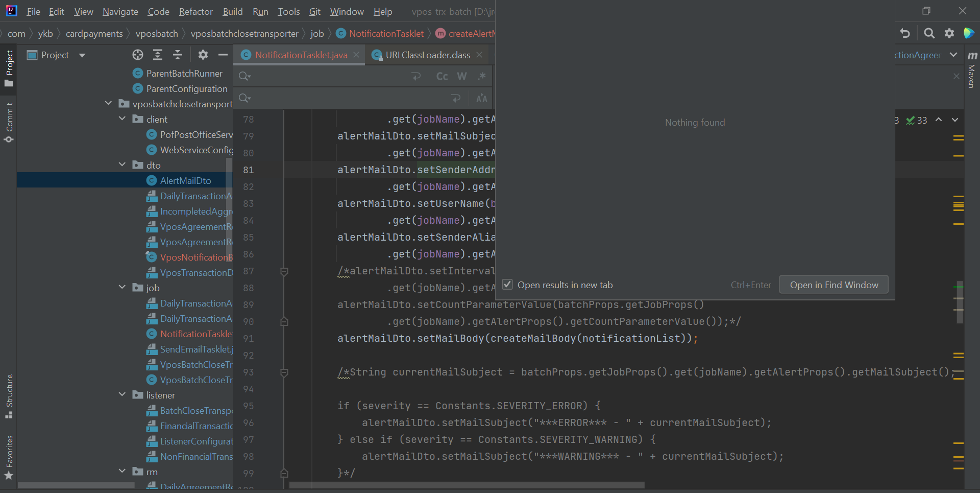Click the Expand All icon in Project panel
Screen dimensions: 980x493
(x=158, y=55)
